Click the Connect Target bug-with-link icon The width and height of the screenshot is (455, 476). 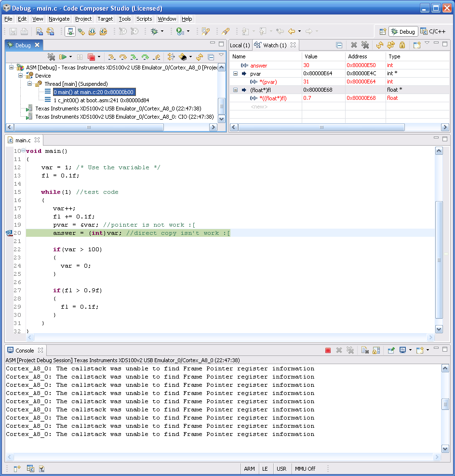tap(81, 31)
